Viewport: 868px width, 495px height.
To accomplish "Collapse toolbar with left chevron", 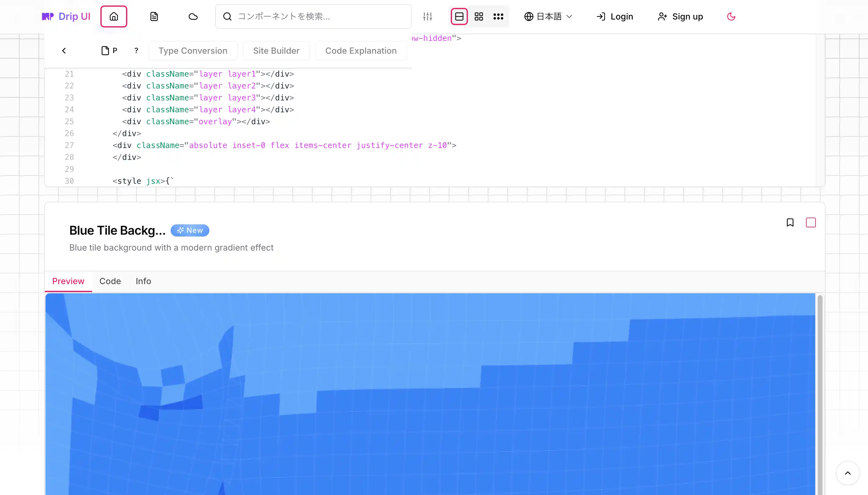I will coord(64,51).
